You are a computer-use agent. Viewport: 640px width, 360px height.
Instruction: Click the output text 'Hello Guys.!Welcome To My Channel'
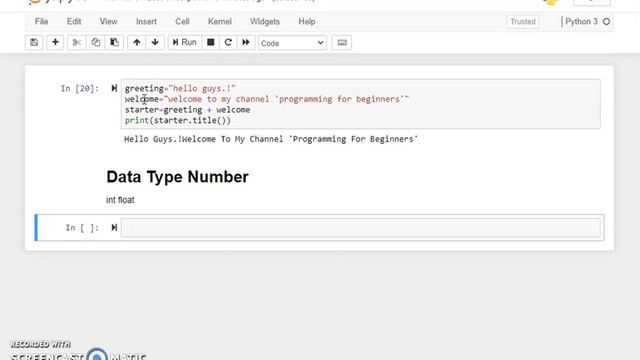click(x=203, y=139)
